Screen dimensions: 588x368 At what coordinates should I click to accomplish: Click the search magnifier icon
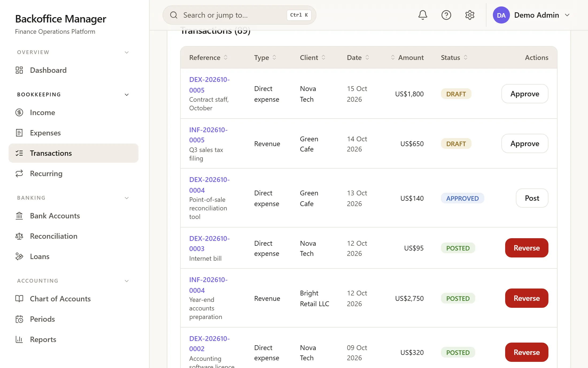point(174,15)
